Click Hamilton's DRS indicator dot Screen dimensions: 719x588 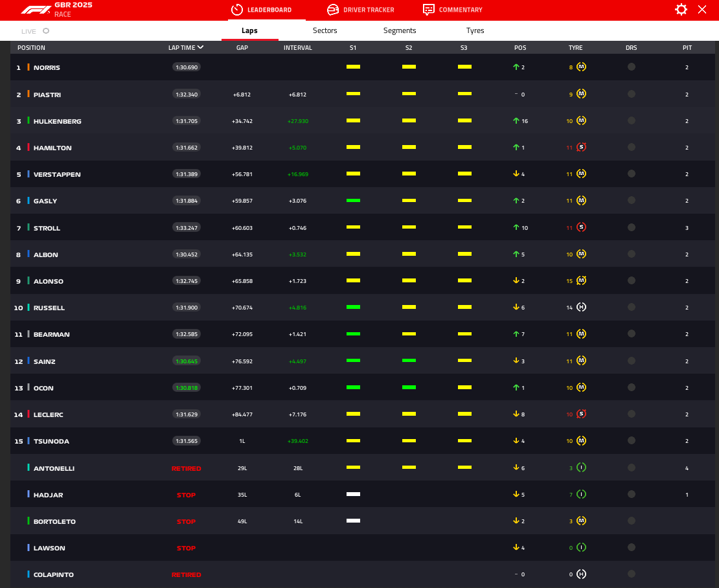tap(632, 147)
